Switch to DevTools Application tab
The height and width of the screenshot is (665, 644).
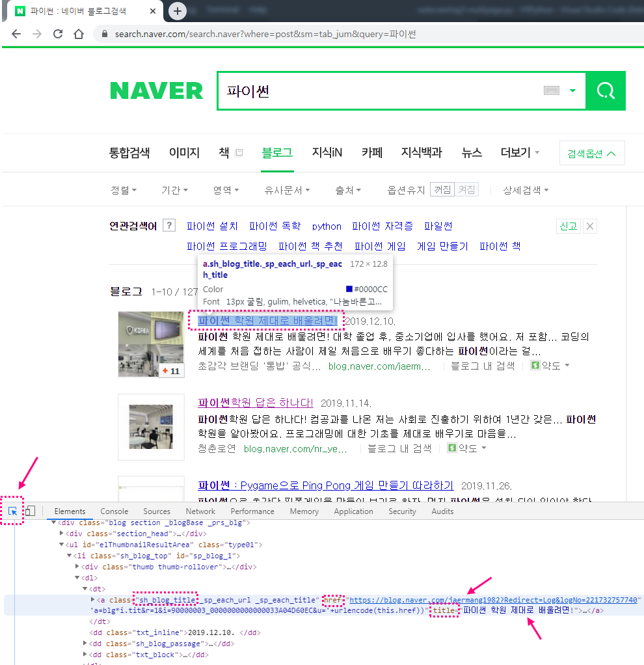(353, 511)
